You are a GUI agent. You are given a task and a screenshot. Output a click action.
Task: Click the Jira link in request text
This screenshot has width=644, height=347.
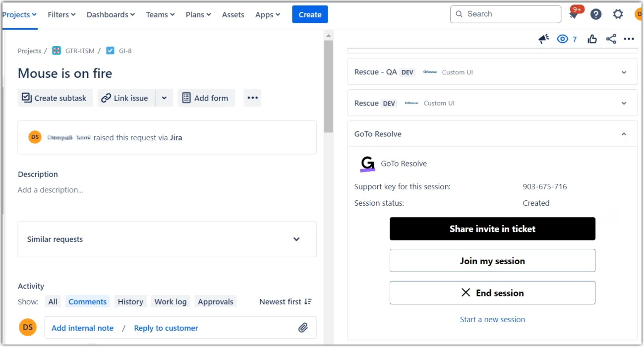pos(176,138)
